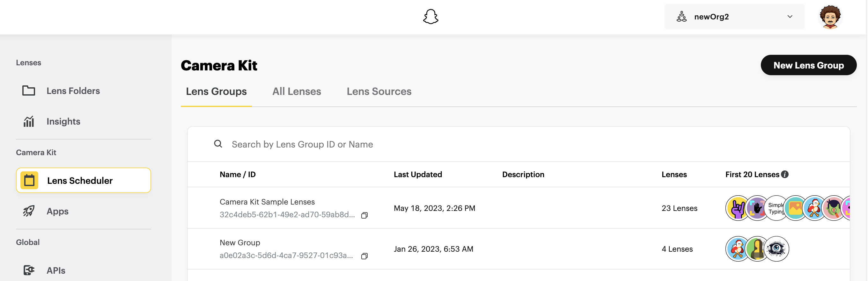Click the First 20 Lenses info icon

[x=785, y=174]
